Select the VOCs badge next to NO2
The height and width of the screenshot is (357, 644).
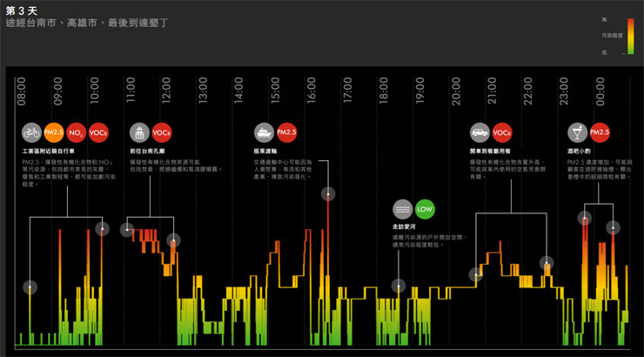pos(98,133)
